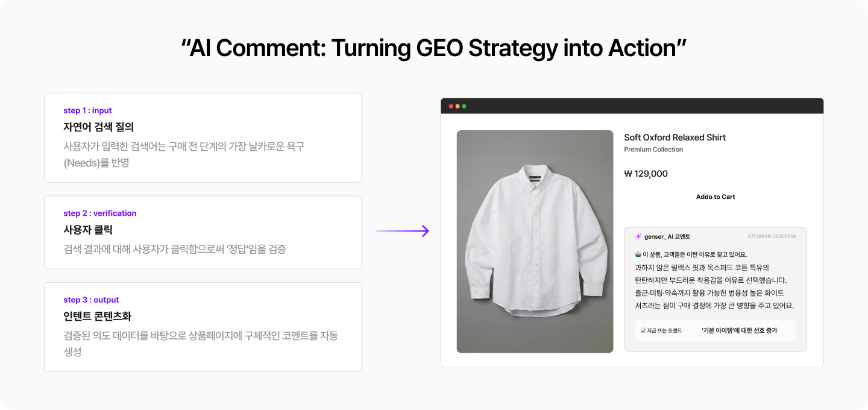Enable the 지금 뜨는 트렌드 trend indicator

pyautogui.click(x=662, y=330)
